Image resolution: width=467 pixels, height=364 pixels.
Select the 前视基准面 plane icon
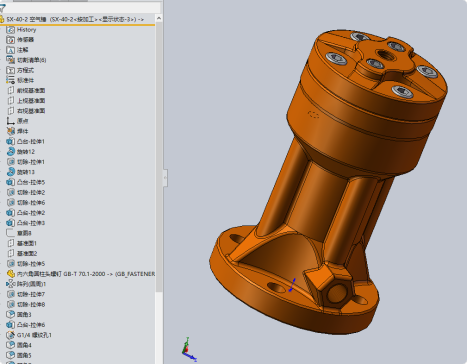tap(11, 90)
